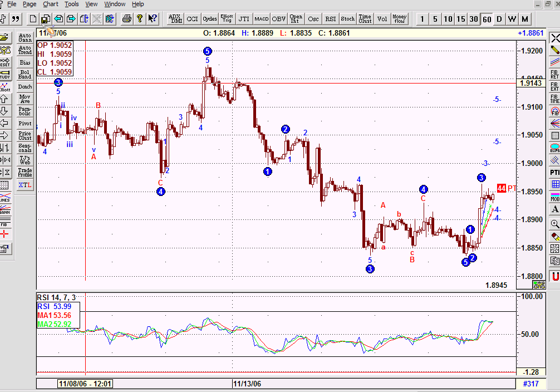The image size is (560, 392).
Task: Click the new page icon in toolbar
Action: 33,19
